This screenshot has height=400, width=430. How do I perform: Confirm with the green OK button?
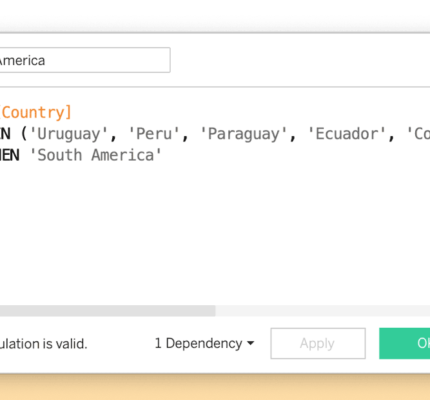pos(404,343)
